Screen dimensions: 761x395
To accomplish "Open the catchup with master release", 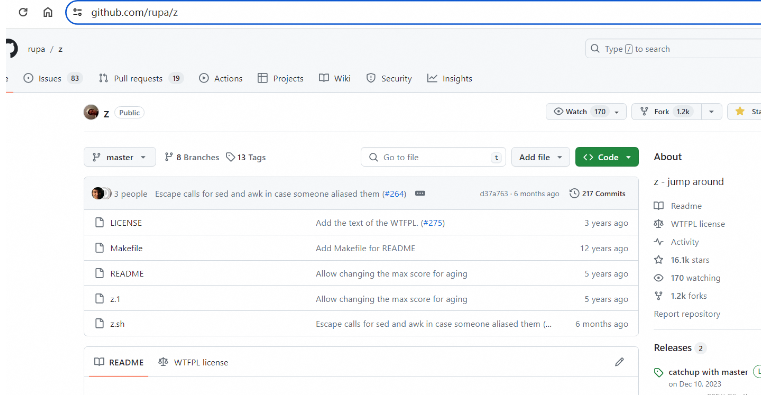I will click(708, 372).
